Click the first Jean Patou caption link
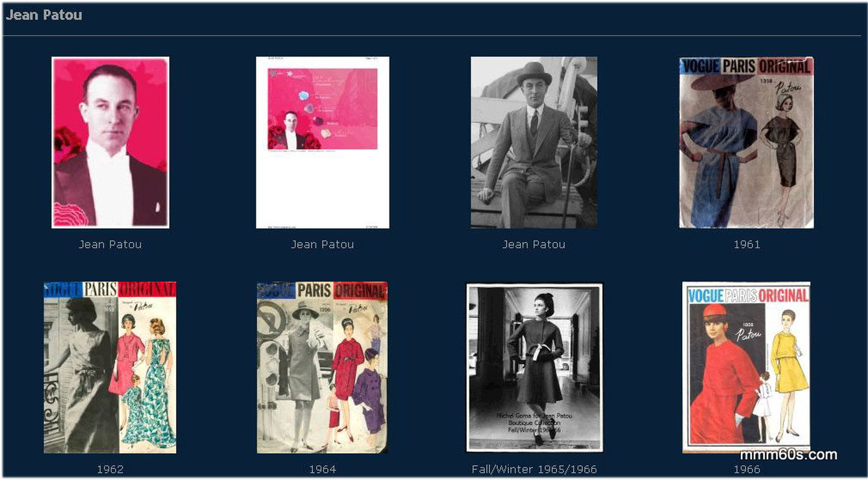The image size is (868, 480). (x=110, y=245)
